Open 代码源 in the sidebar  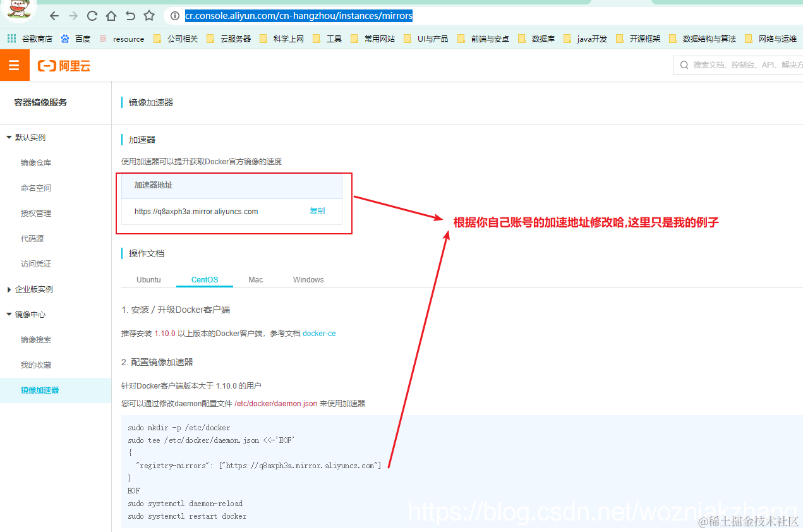coord(32,238)
